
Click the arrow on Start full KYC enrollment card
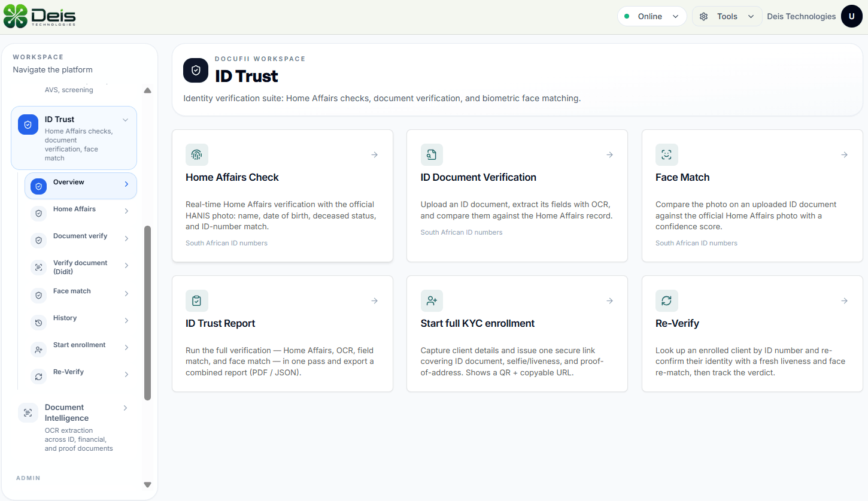609,300
